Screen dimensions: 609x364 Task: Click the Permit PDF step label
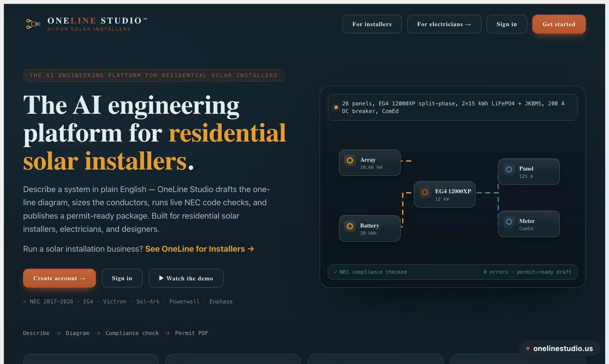(192, 333)
